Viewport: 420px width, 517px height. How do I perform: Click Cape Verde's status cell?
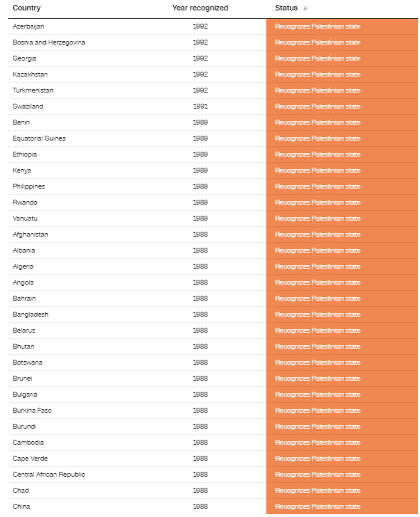tap(342, 459)
